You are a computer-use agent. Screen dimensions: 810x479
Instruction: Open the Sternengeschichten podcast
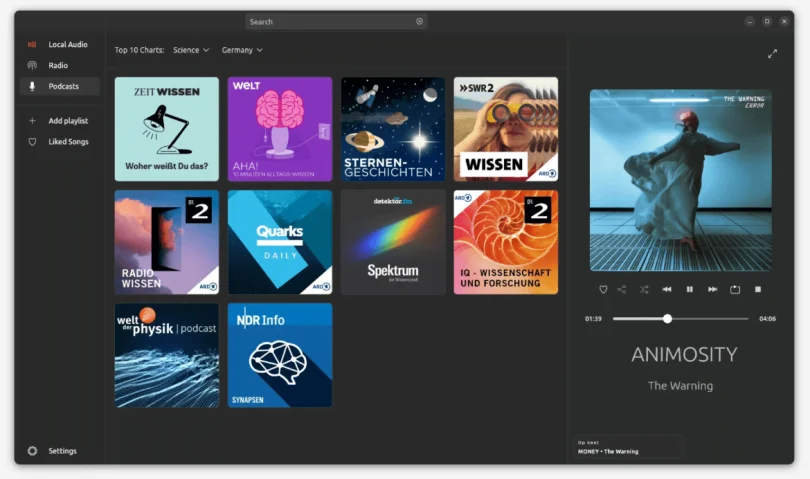point(393,129)
